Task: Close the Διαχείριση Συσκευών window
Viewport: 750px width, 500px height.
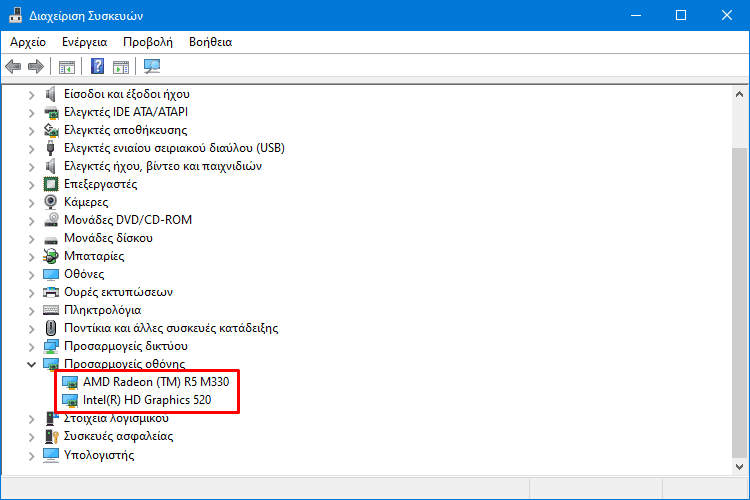Action: [727, 15]
